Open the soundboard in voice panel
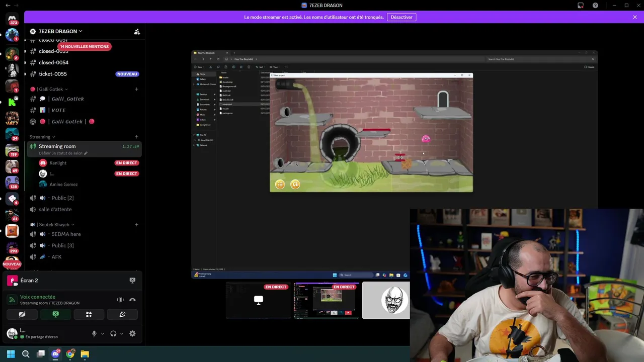This screenshot has height=362, width=644. [x=122, y=314]
